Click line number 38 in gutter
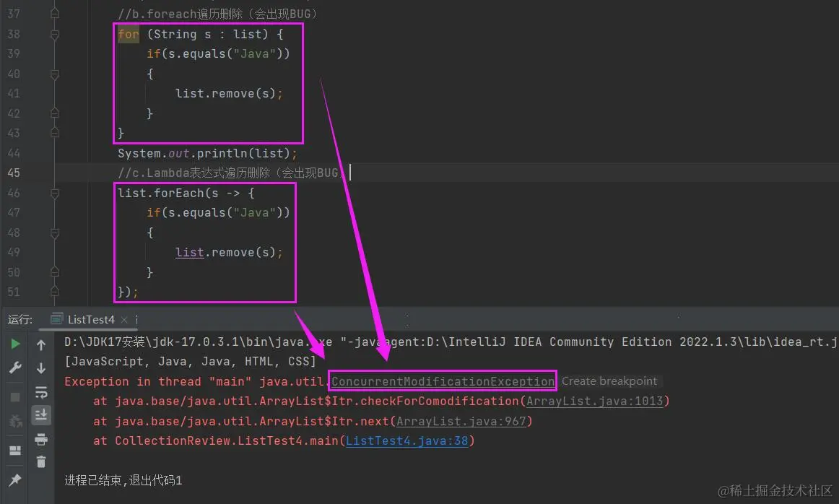 [x=14, y=34]
